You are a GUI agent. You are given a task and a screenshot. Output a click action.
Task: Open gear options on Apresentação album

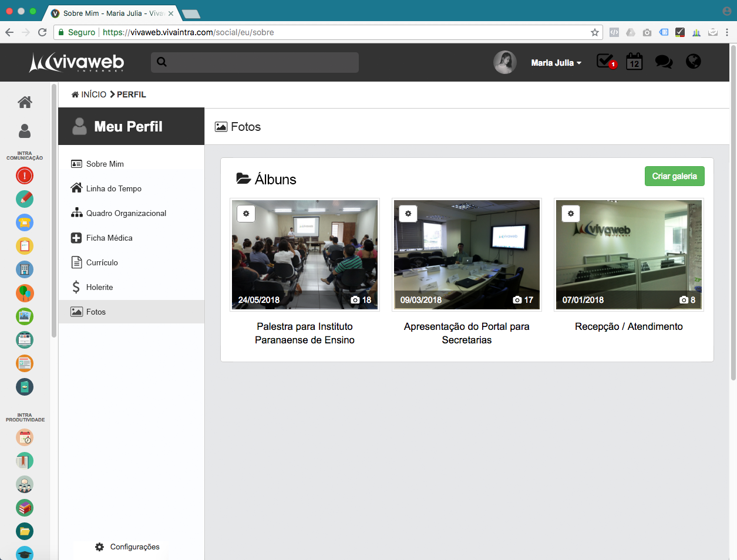coord(408,214)
